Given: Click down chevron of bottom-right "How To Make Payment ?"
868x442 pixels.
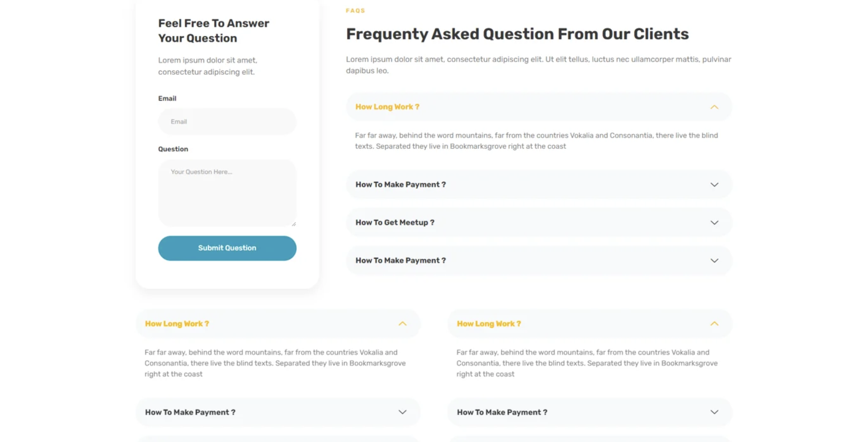Looking at the screenshot, I should (x=714, y=412).
